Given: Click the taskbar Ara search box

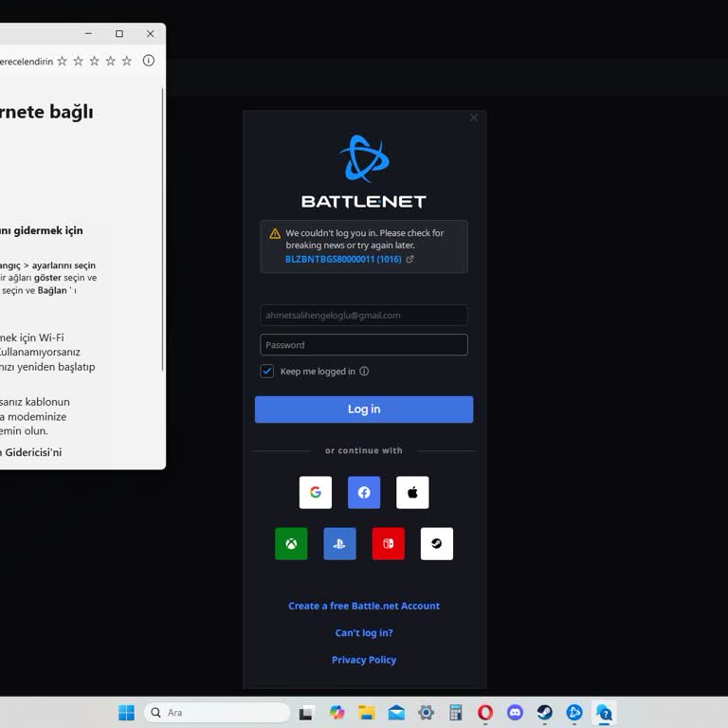Looking at the screenshot, I should [217, 712].
